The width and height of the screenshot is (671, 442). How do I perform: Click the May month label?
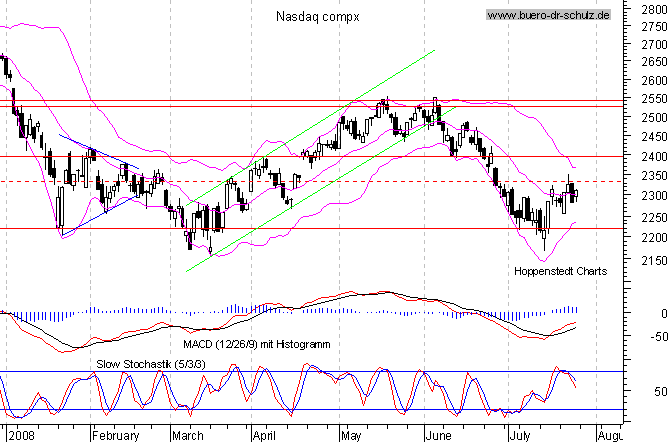click(x=351, y=436)
